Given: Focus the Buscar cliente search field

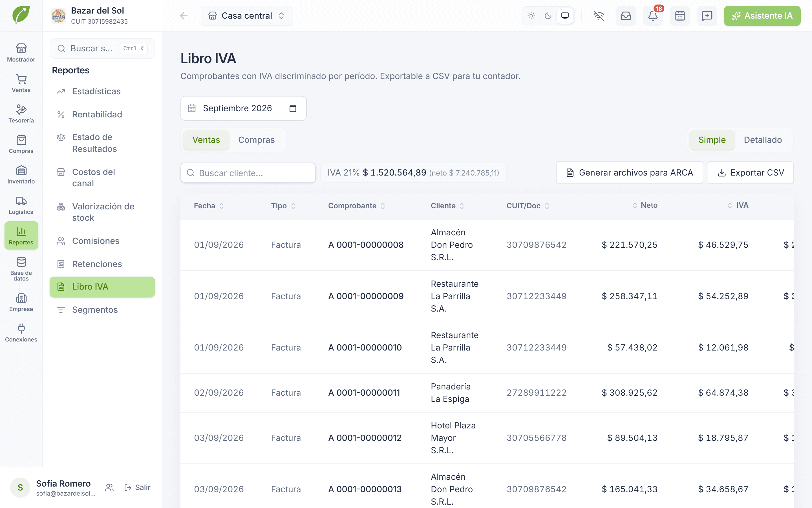Looking at the screenshot, I should (248, 173).
